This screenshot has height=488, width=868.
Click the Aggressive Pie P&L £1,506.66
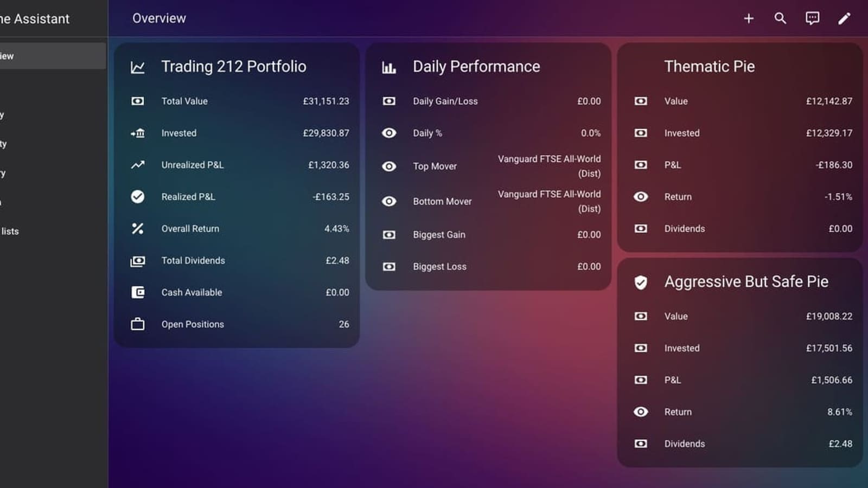(x=832, y=380)
